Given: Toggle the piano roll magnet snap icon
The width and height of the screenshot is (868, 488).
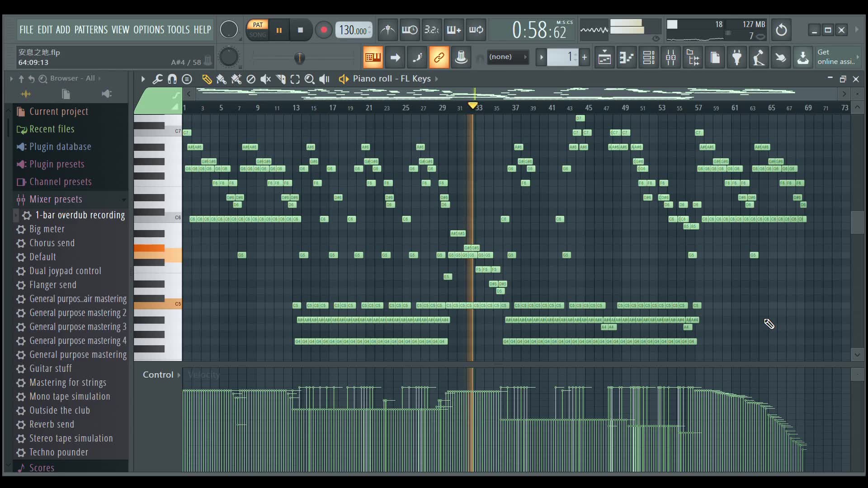Looking at the screenshot, I should point(172,78).
